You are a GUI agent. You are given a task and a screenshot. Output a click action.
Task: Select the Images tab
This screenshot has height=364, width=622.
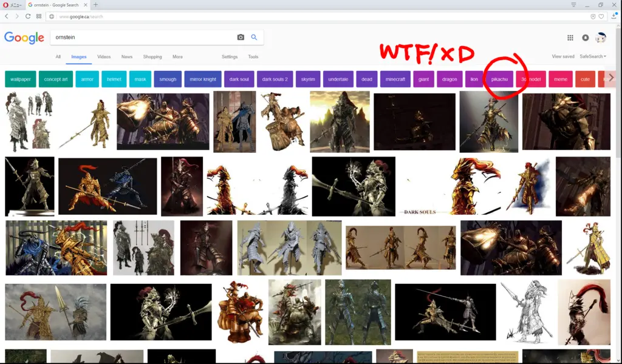78,56
